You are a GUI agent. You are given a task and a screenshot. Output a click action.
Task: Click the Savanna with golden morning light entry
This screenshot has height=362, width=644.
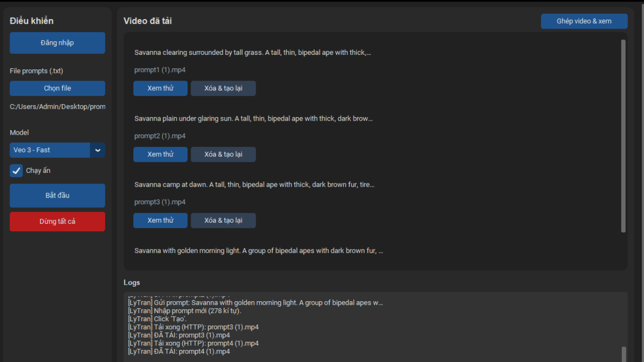click(x=259, y=250)
